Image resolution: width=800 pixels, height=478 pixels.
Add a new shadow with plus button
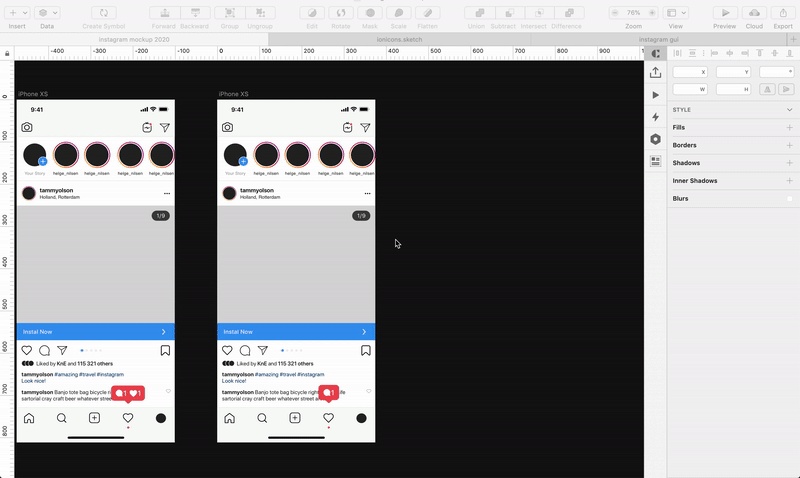pos(789,163)
